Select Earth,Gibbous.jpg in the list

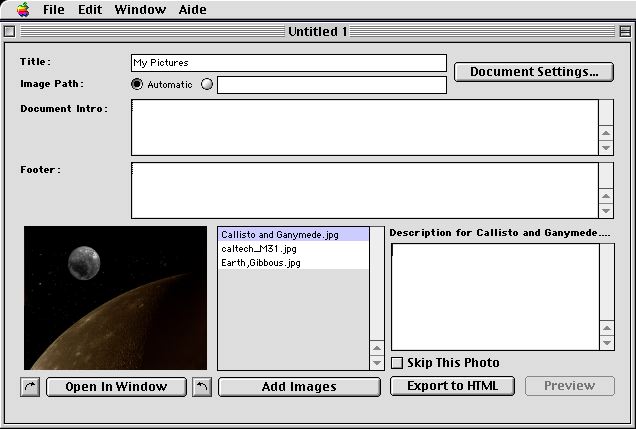pos(293,262)
